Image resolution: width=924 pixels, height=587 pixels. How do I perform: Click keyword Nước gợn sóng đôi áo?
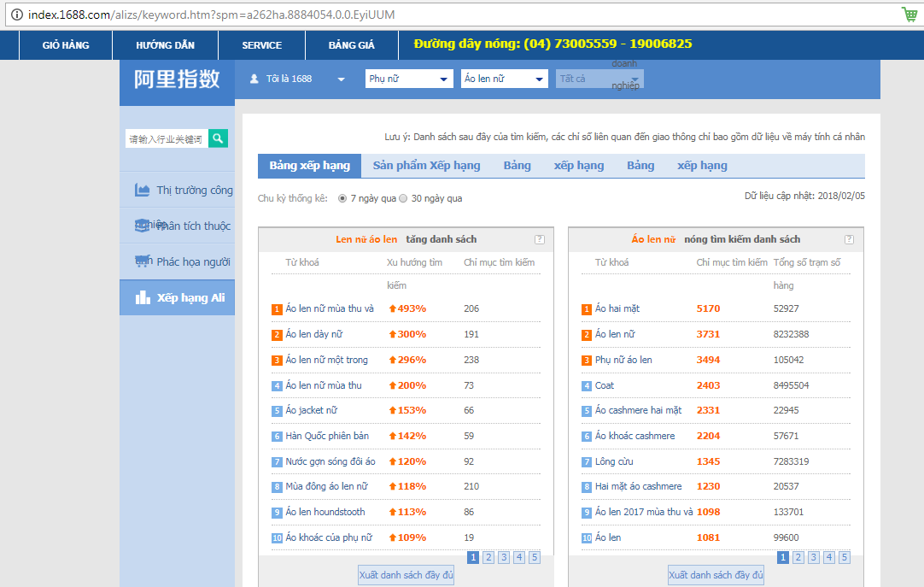point(330,461)
